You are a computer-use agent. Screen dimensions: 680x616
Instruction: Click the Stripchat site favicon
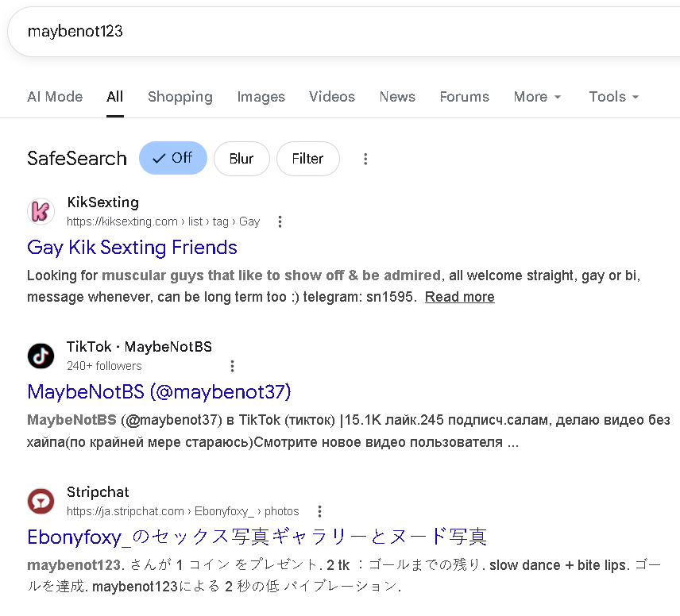pyautogui.click(x=41, y=502)
